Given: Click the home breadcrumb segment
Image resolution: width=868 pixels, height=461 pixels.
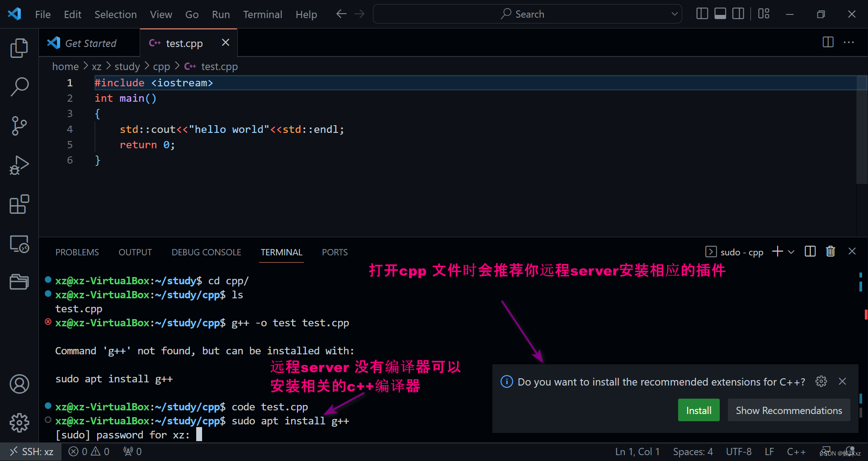Looking at the screenshot, I should click(65, 66).
